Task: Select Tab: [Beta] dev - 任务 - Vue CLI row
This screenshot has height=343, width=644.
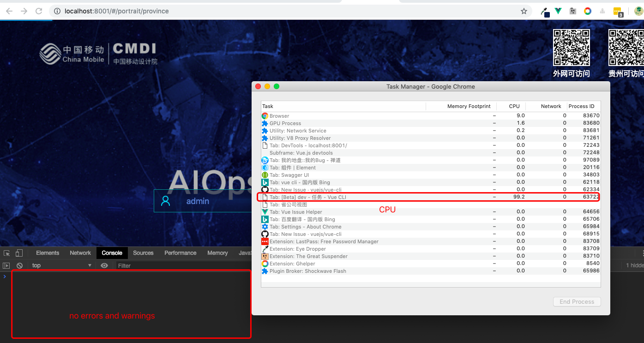Action: pos(431,197)
